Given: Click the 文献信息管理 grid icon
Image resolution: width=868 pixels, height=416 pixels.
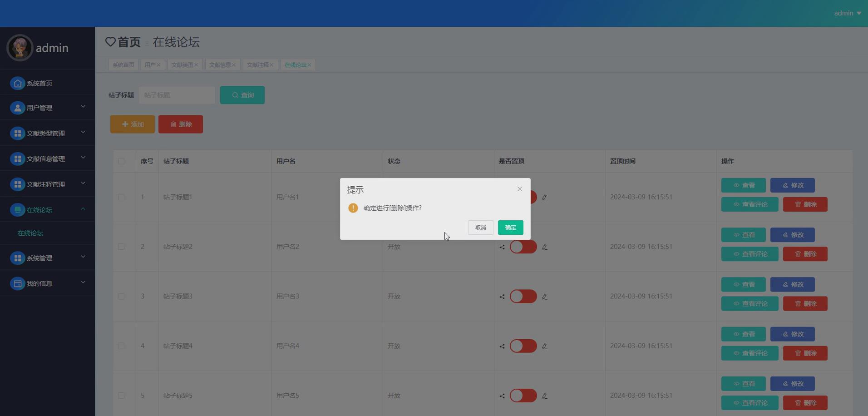Looking at the screenshot, I should coord(18,158).
